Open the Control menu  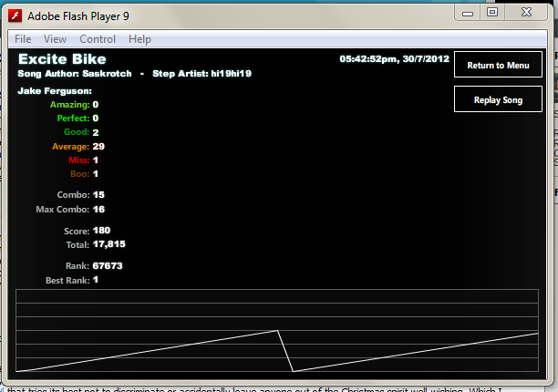pos(98,39)
